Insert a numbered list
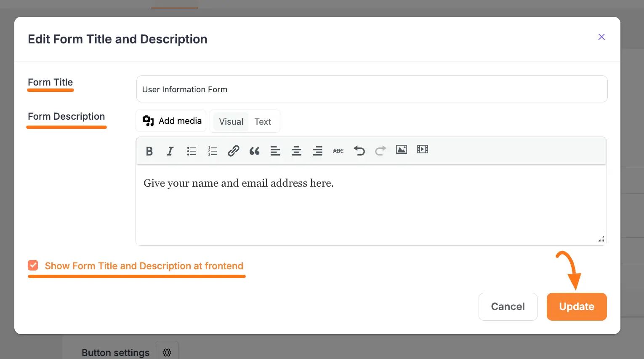Viewport: 644px width, 359px height. point(213,150)
